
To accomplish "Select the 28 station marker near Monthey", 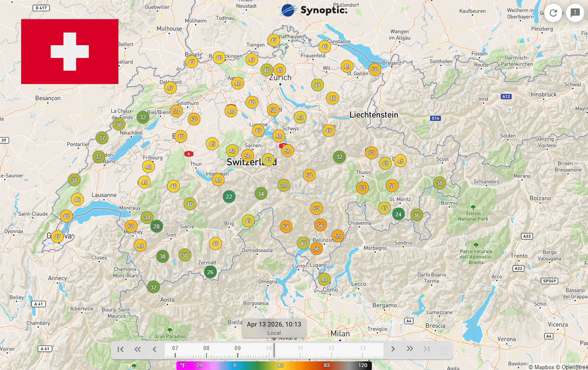I will click(157, 226).
